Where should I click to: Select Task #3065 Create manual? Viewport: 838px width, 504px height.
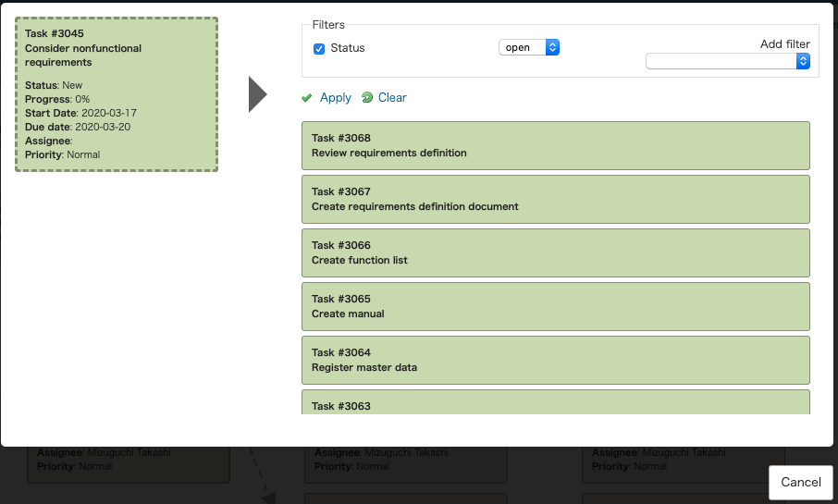[x=556, y=307]
